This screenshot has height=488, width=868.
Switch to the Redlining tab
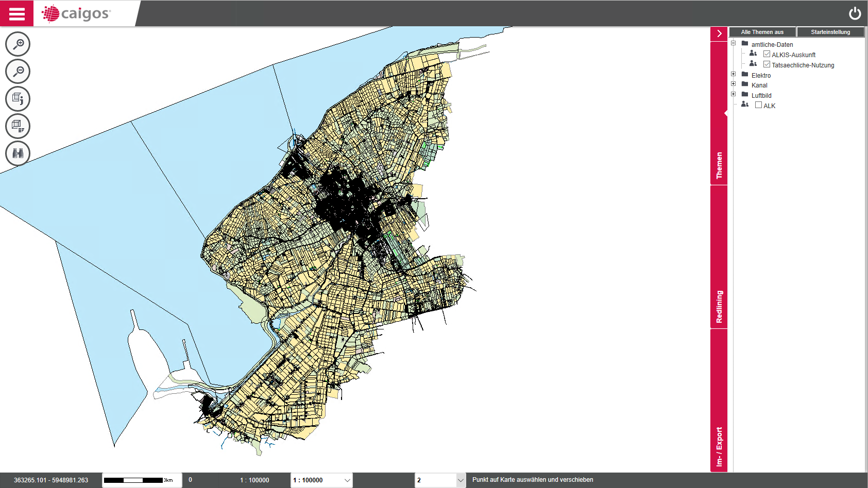719,307
